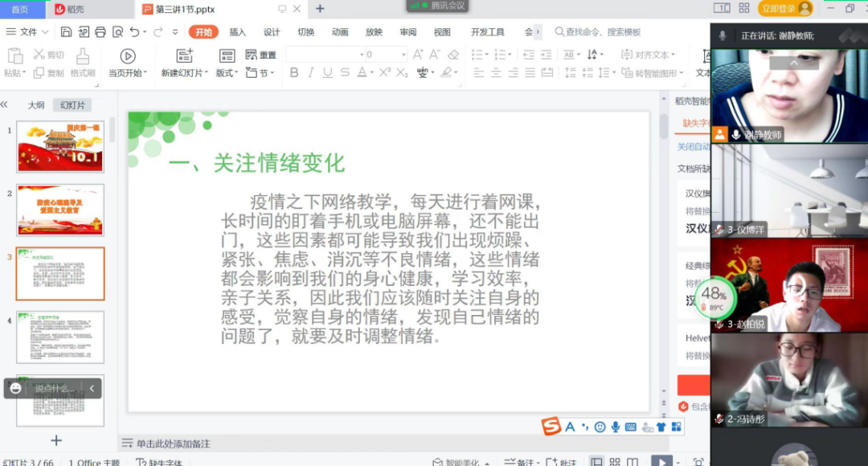
Task: Click the New Slide (新建幻灯片) icon
Action: (185, 55)
